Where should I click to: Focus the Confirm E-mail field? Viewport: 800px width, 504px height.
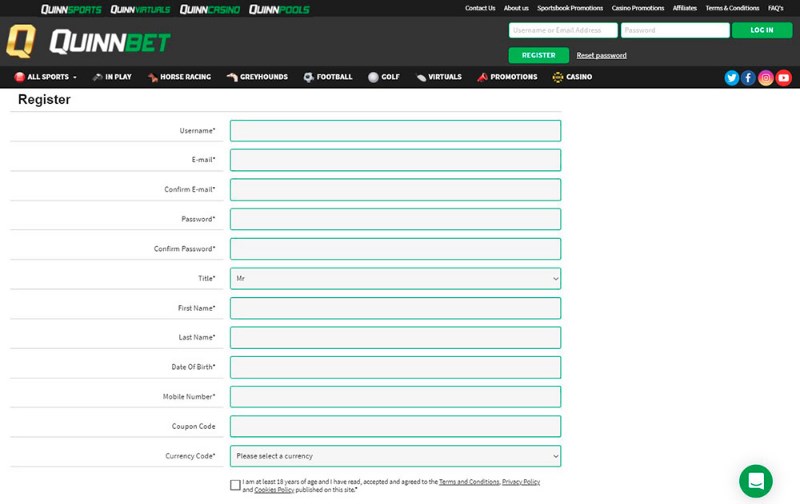[395, 190]
